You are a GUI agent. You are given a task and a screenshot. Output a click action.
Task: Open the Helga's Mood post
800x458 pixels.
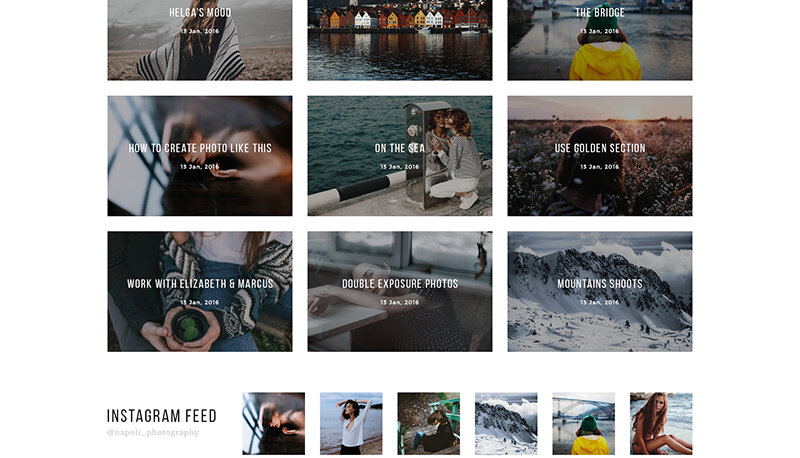click(x=199, y=40)
